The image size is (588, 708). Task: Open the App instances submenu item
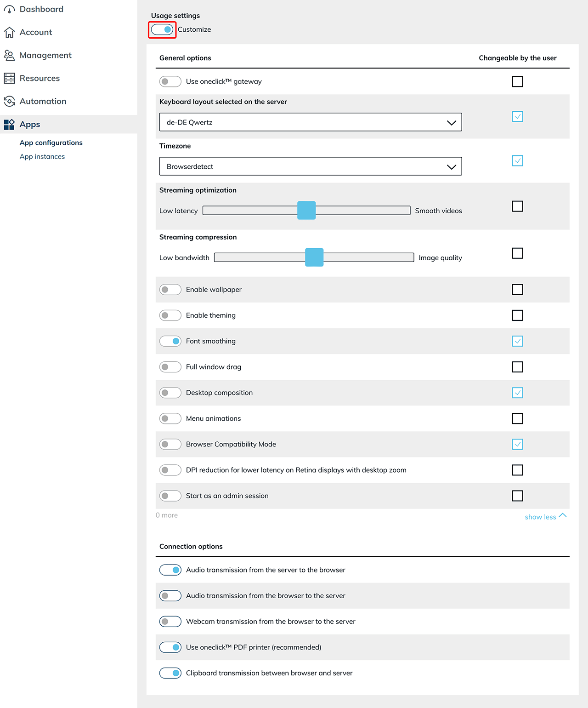(x=42, y=156)
